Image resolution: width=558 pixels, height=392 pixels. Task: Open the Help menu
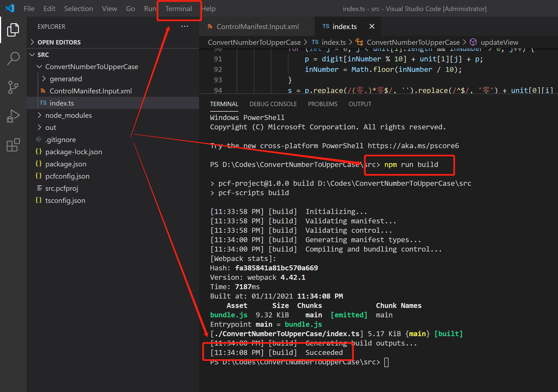click(208, 9)
